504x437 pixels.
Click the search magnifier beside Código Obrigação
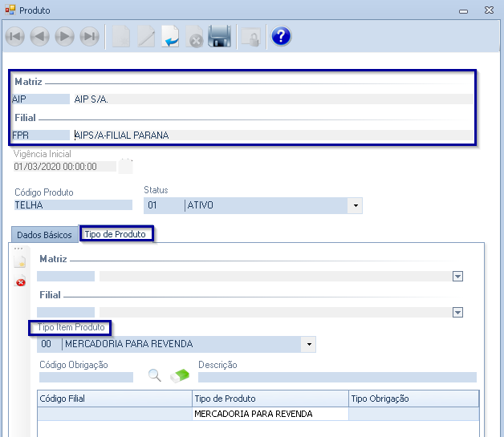click(154, 375)
